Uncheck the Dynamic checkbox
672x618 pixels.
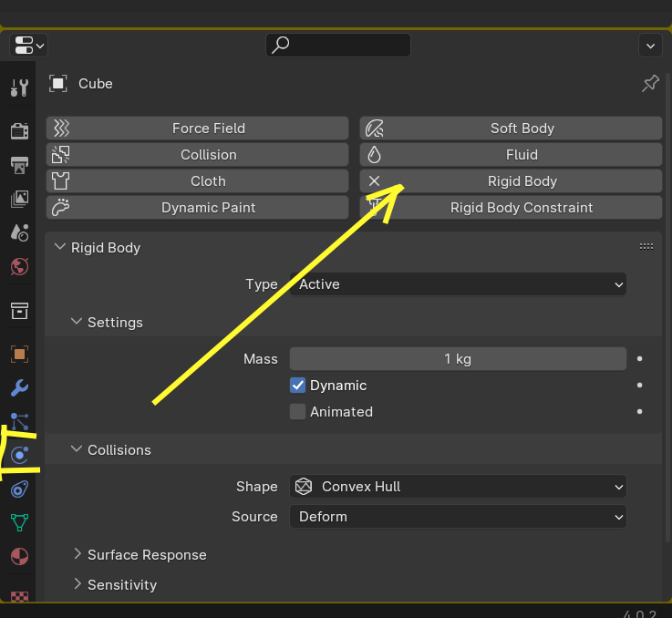tap(298, 386)
